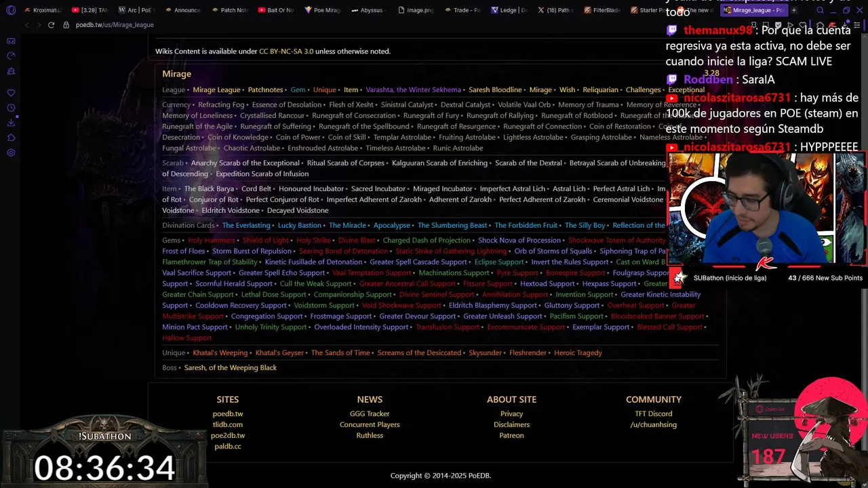Viewport: 868px width, 488px height.
Task: Switch to the Patch Notes tab
Action: (229, 10)
